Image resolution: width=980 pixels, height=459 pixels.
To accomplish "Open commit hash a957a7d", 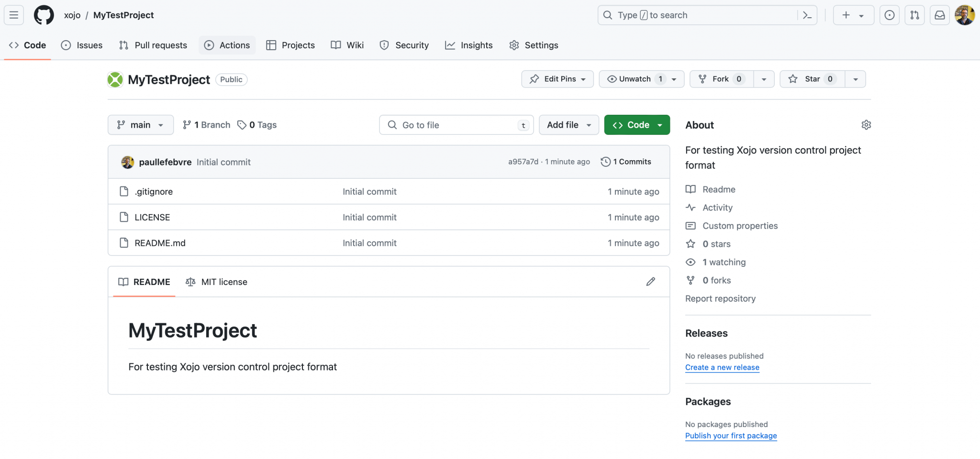I will point(523,162).
